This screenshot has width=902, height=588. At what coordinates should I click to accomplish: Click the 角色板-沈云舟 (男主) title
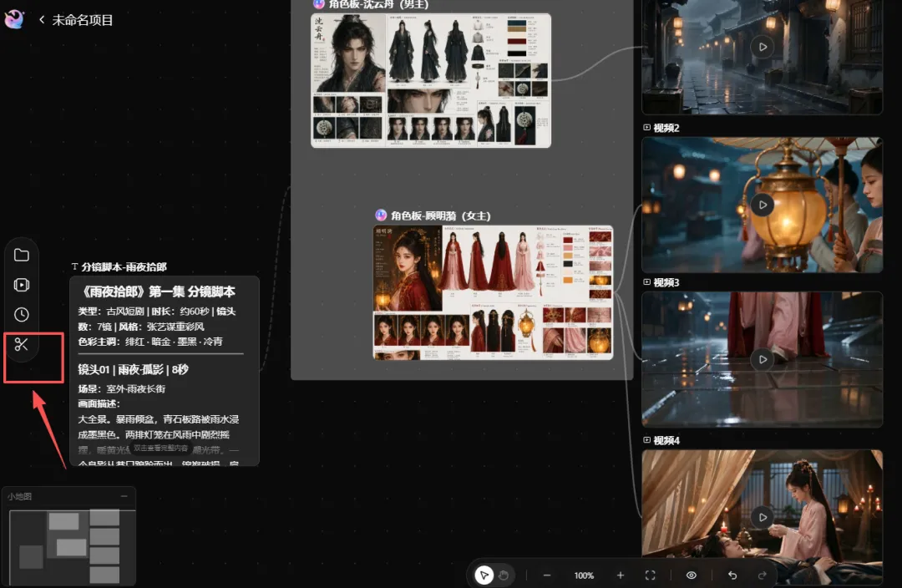pyautogui.click(x=378, y=5)
